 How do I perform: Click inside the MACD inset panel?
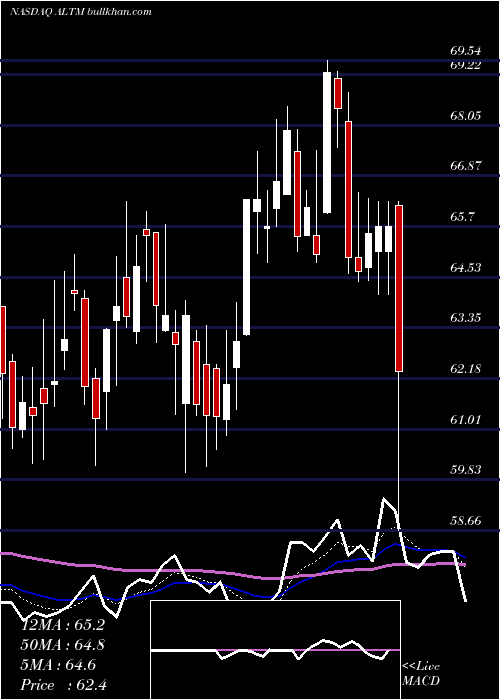click(275, 650)
